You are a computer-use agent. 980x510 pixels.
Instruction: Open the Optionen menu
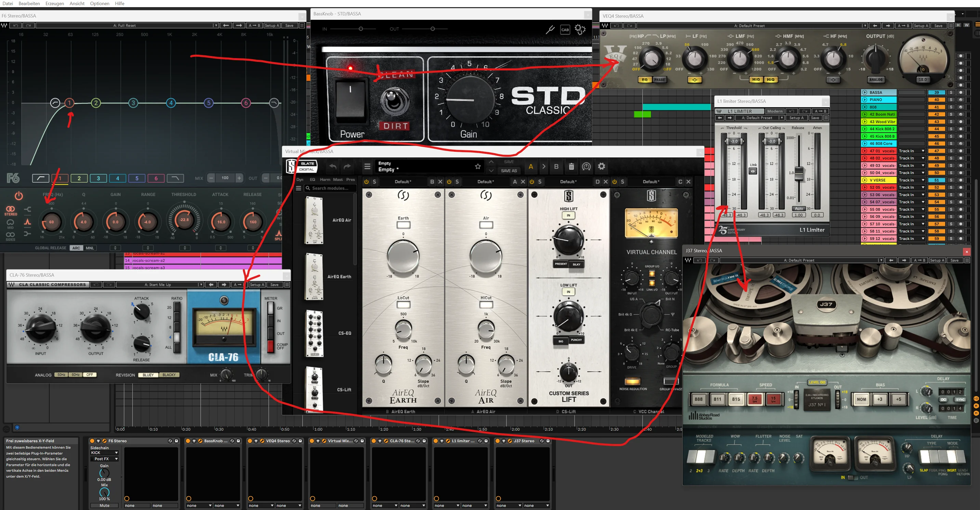(x=100, y=3)
